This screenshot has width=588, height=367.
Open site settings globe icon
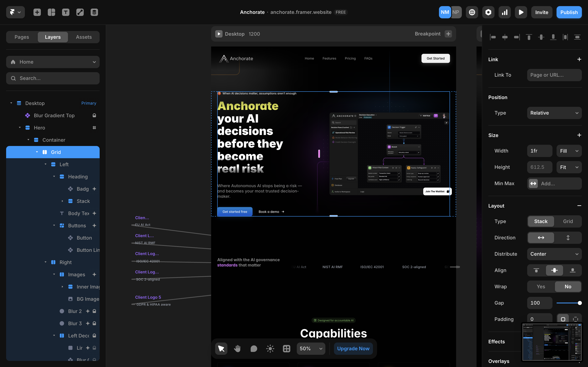(472, 12)
